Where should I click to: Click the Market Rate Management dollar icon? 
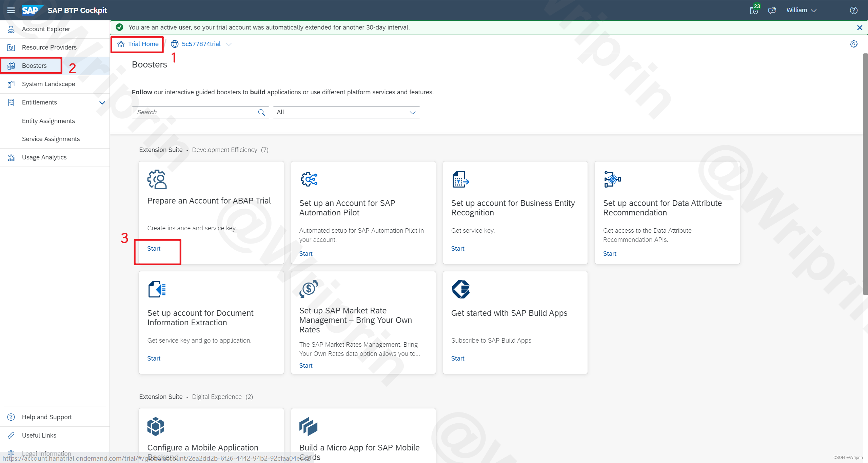(309, 289)
